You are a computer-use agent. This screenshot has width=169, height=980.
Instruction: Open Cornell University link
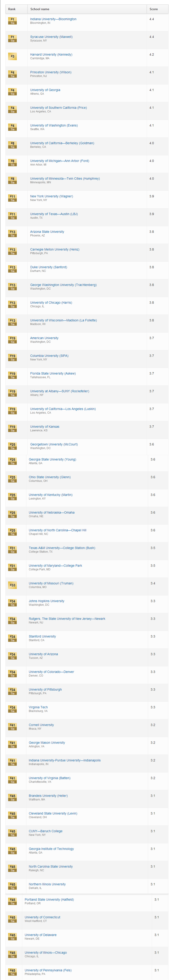pos(41,725)
